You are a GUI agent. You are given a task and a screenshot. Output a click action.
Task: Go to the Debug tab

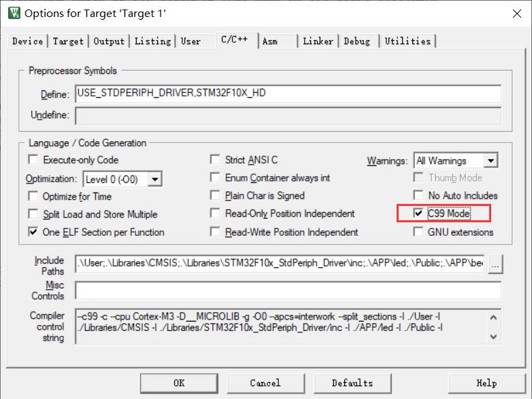coord(357,41)
